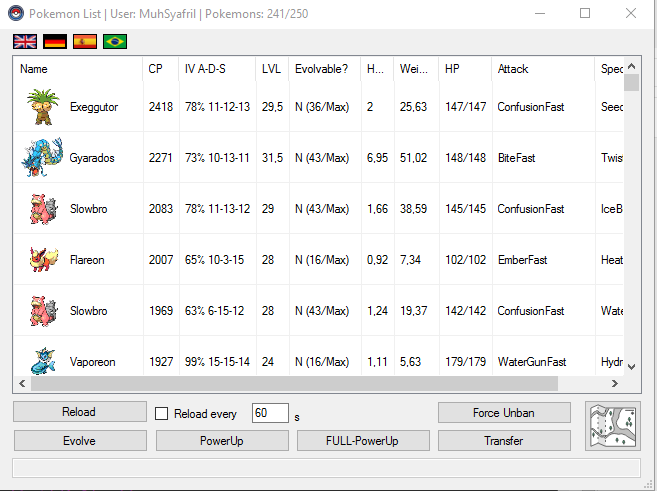Click CP value 2271

pyautogui.click(x=160, y=158)
